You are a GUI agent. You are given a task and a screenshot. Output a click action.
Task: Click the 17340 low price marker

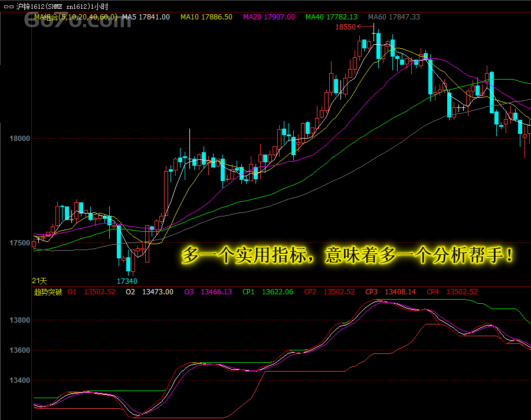pyautogui.click(x=127, y=281)
